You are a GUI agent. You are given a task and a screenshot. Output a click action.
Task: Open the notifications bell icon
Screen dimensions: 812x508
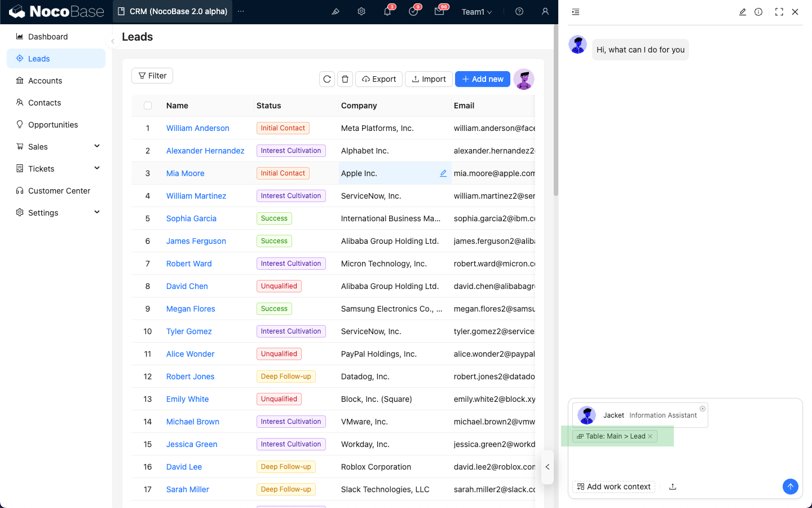coord(387,11)
